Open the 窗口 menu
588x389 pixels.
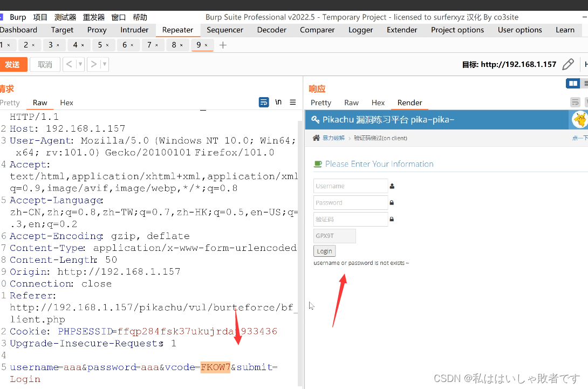[119, 17]
